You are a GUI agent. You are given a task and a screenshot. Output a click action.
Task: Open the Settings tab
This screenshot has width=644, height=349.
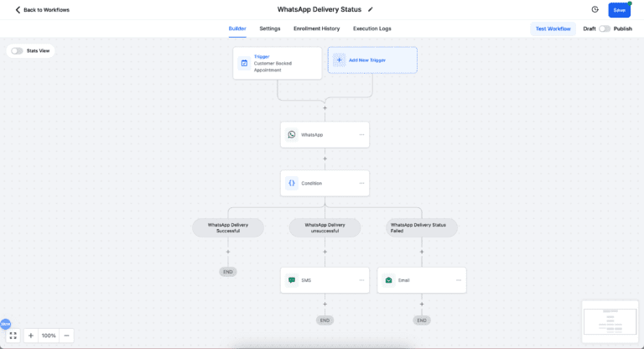coord(270,29)
